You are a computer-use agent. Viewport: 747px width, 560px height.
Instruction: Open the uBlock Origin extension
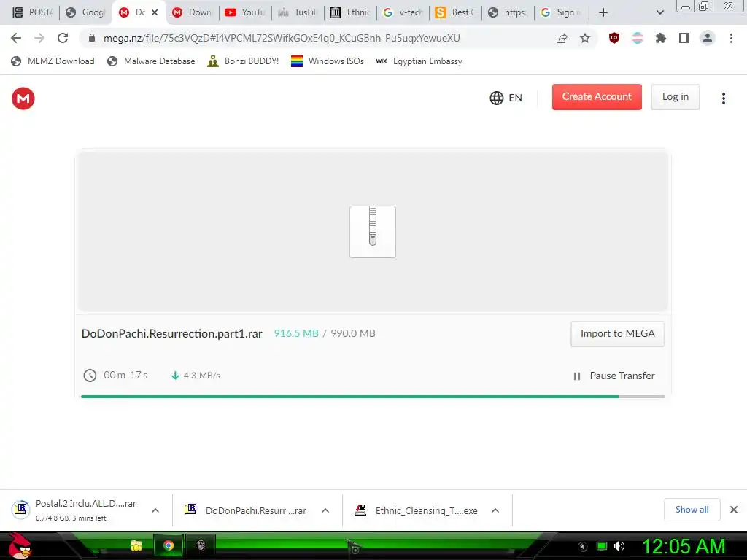pos(614,38)
